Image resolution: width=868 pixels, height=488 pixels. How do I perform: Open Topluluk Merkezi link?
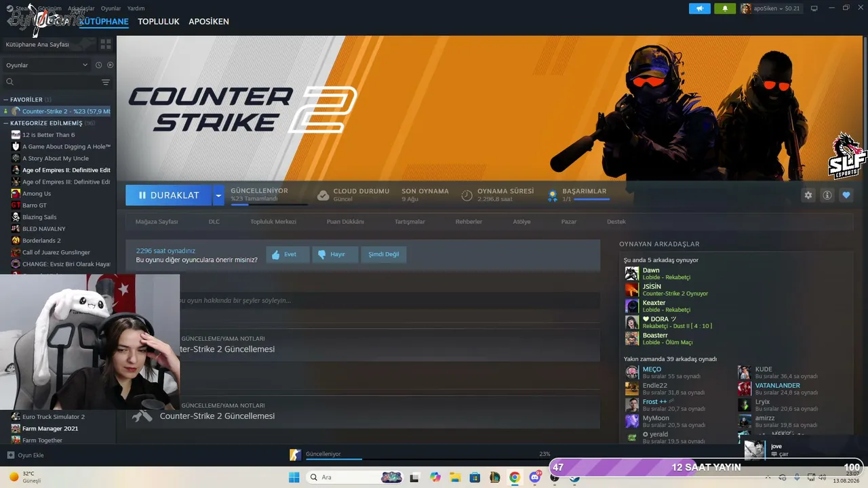point(273,222)
